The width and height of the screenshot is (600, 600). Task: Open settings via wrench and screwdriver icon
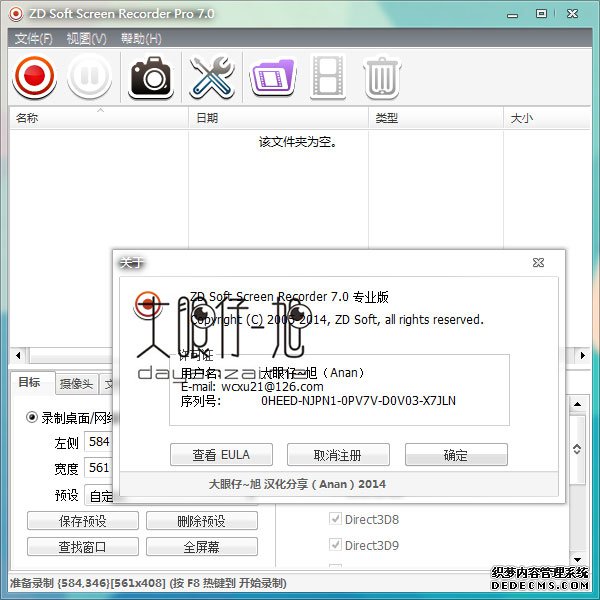tap(212, 77)
